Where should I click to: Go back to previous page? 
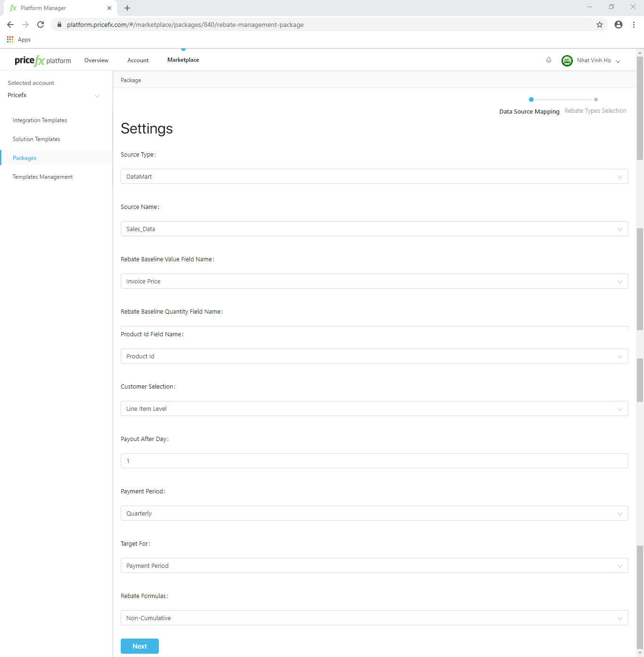10,25
